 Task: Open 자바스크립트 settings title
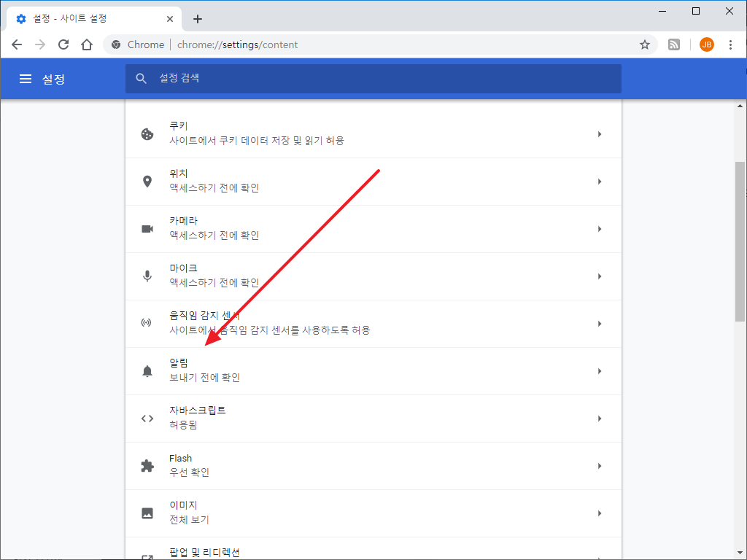pyautogui.click(x=198, y=411)
